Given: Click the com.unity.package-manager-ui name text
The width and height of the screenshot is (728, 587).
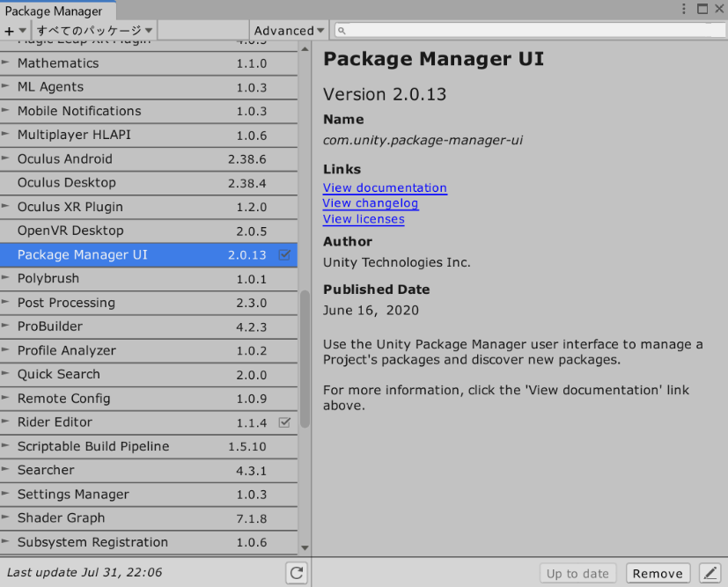Looking at the screenshot, I should pyautogui.click(x=423, y=140).
